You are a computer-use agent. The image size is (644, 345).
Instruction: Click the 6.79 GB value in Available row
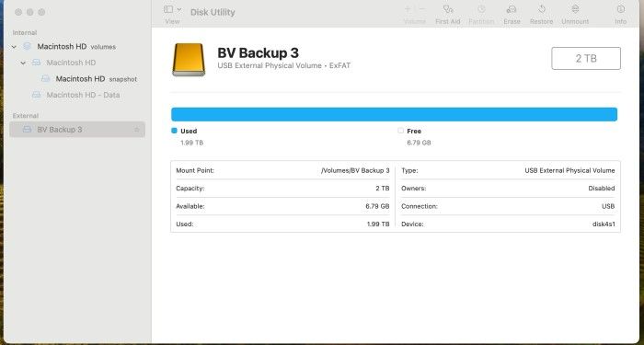377,207
